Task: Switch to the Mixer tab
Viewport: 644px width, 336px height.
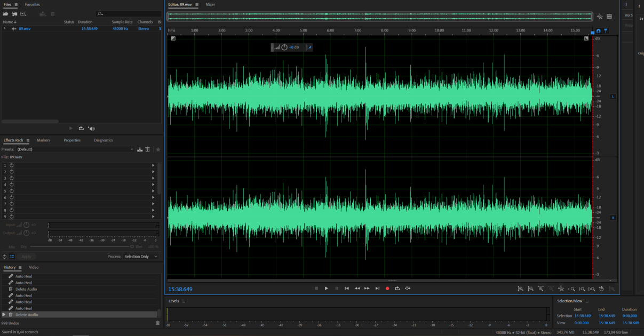Action: click(210, 4)
